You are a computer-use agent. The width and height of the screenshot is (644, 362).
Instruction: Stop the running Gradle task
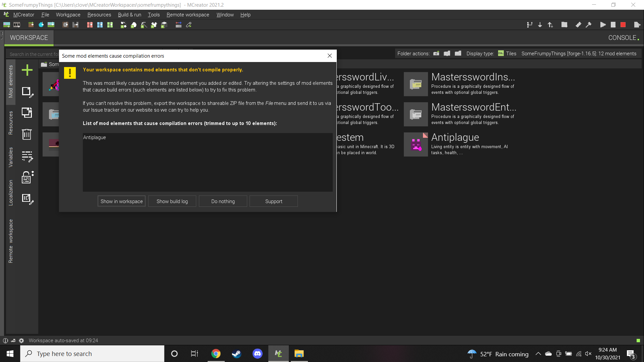[623, 24]
